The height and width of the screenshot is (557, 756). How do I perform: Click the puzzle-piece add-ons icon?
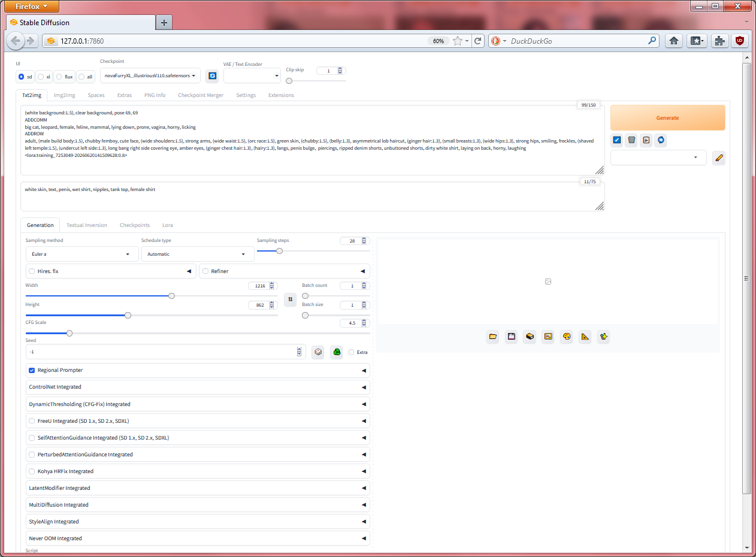[x=719, y=41]
